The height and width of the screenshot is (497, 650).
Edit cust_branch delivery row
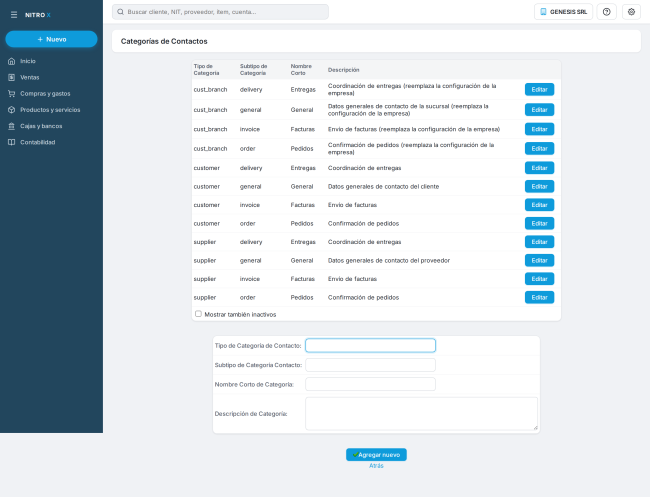click(539, 90)
